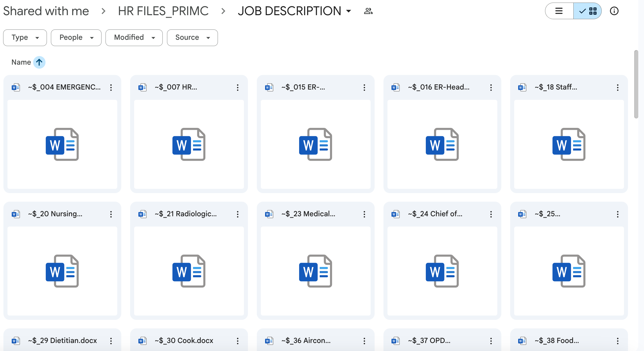Expand the Modified filter dropdown

click(x=134, y=37)
